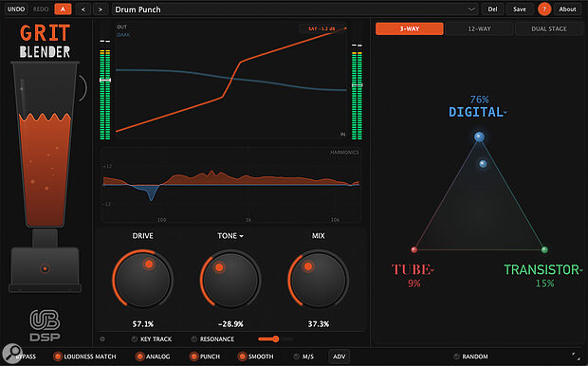Screen dimensions: 588x366
Task: Click the Save preset button
Action: [x=520, y=9]
